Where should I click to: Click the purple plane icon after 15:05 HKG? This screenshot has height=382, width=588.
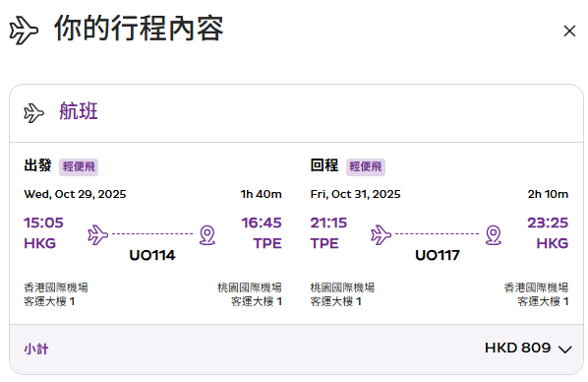98,234
